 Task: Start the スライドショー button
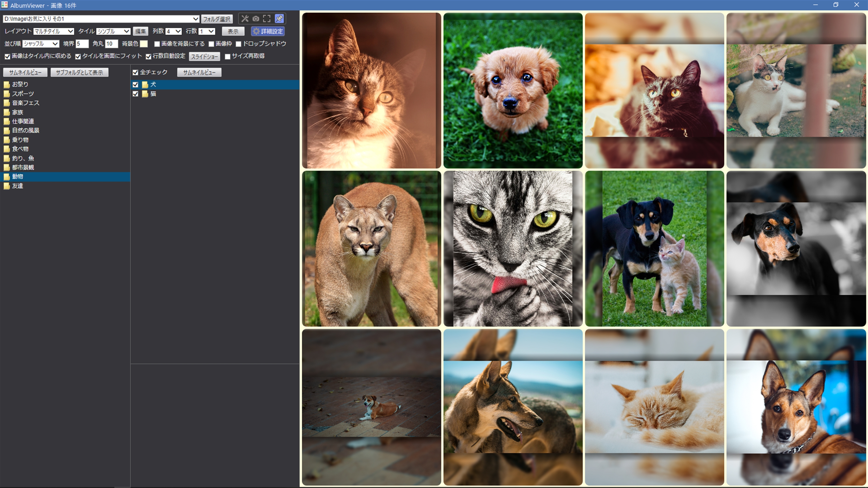pyautogui.click(x=204, y=57)
